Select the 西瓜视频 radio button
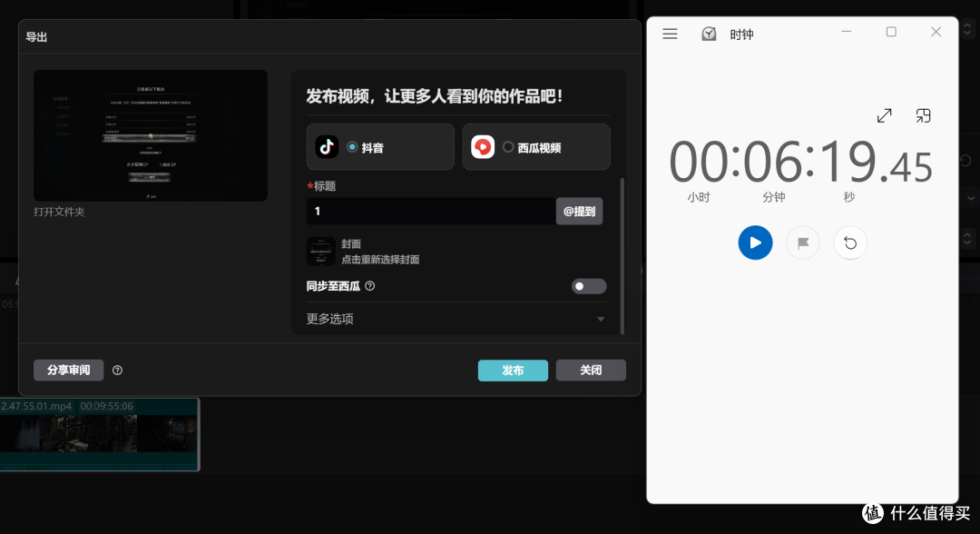 [508, 147]
